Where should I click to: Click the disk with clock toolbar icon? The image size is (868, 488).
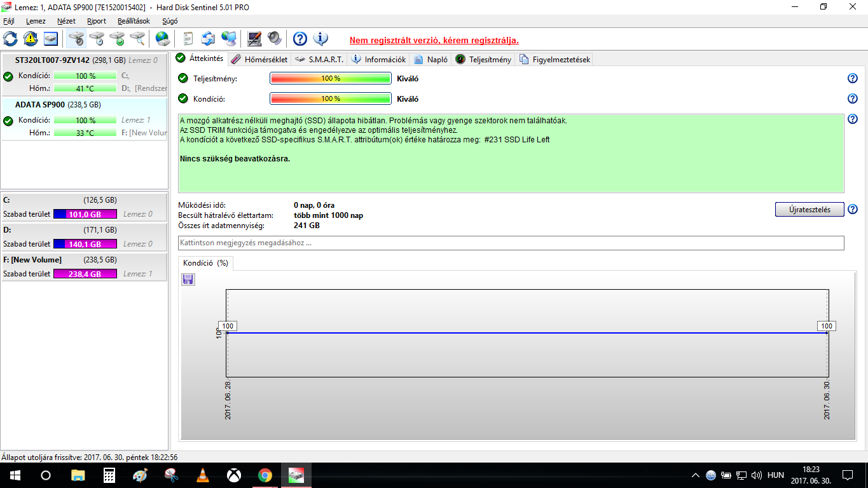97,39
